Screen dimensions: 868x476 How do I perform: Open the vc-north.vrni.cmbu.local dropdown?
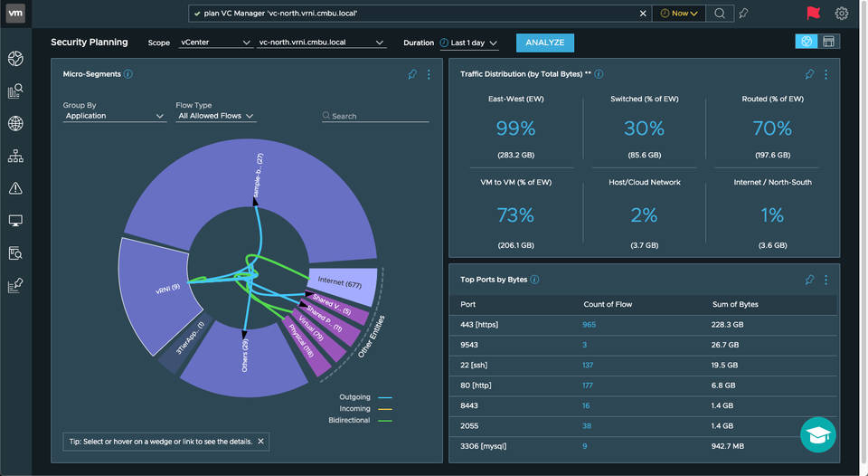(x=321, y=43)
